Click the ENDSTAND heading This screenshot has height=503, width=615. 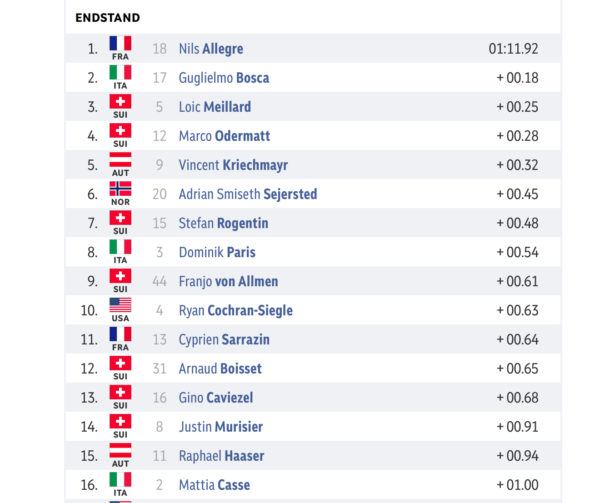click(107, 18)
